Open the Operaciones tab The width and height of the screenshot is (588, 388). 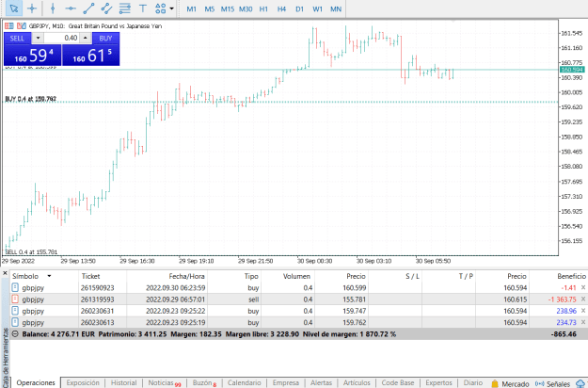pos(36,382)
